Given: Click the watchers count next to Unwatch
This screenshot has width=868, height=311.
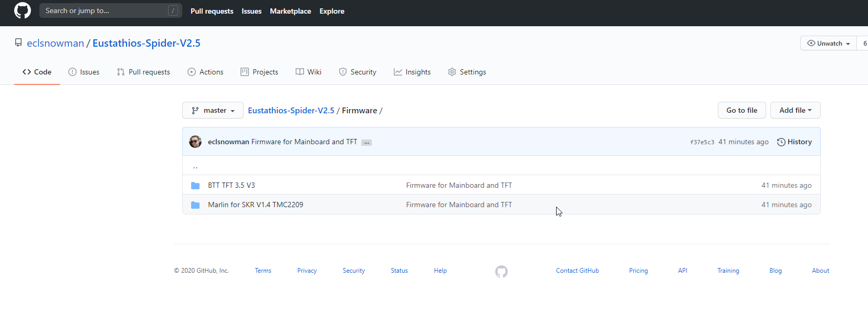Looking at the screenshot, I should 863,43.
